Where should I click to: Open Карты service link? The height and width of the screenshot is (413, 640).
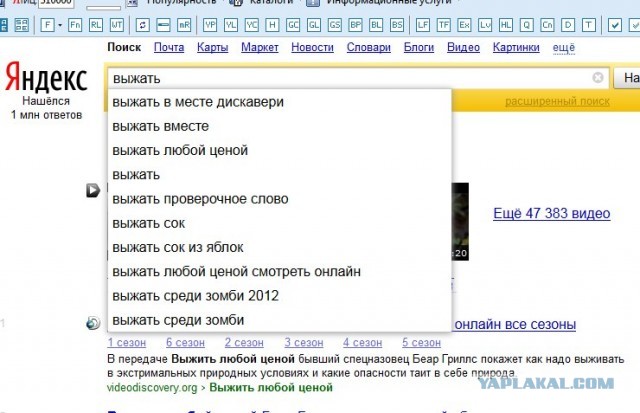pos(213,47)
